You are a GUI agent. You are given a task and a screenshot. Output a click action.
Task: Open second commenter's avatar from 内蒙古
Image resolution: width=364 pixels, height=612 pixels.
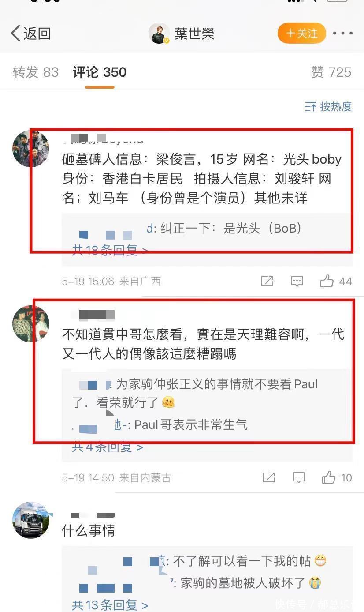click(31, 323)
